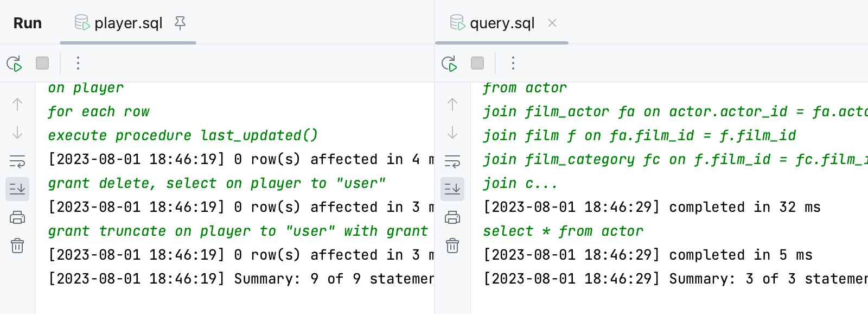Toggle scroll to end in player.sql output

[17, 189]
